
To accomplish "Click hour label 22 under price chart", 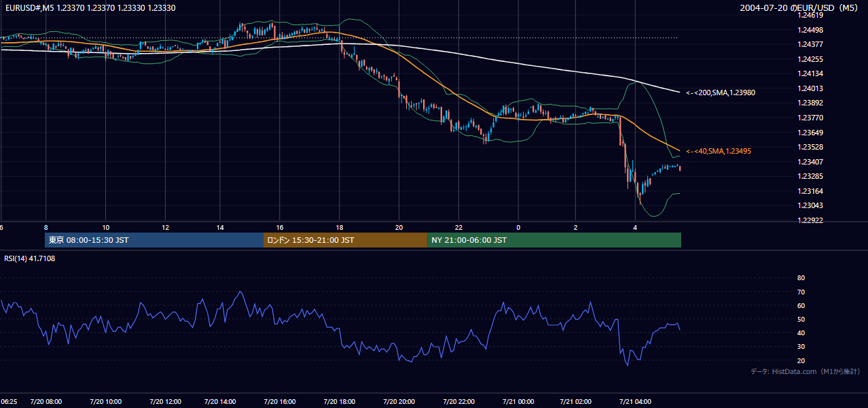I will (x=459, y=227).
